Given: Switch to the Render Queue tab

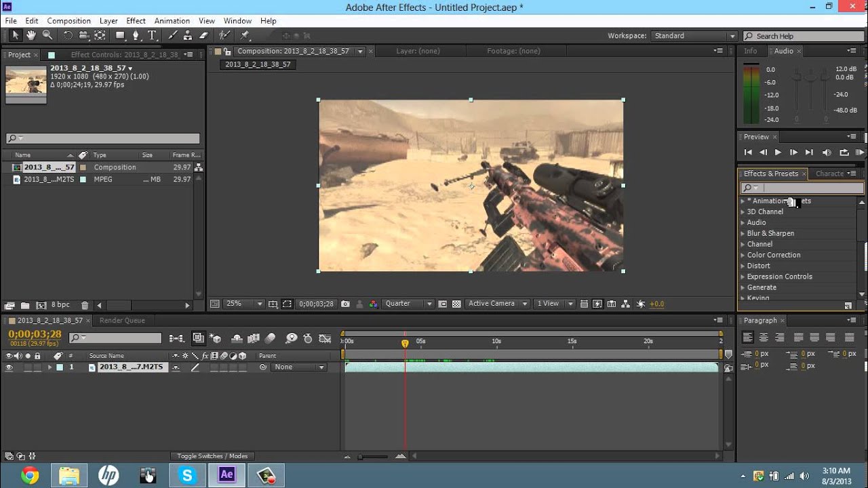Looking at the screenshot, I should point(122,321).
